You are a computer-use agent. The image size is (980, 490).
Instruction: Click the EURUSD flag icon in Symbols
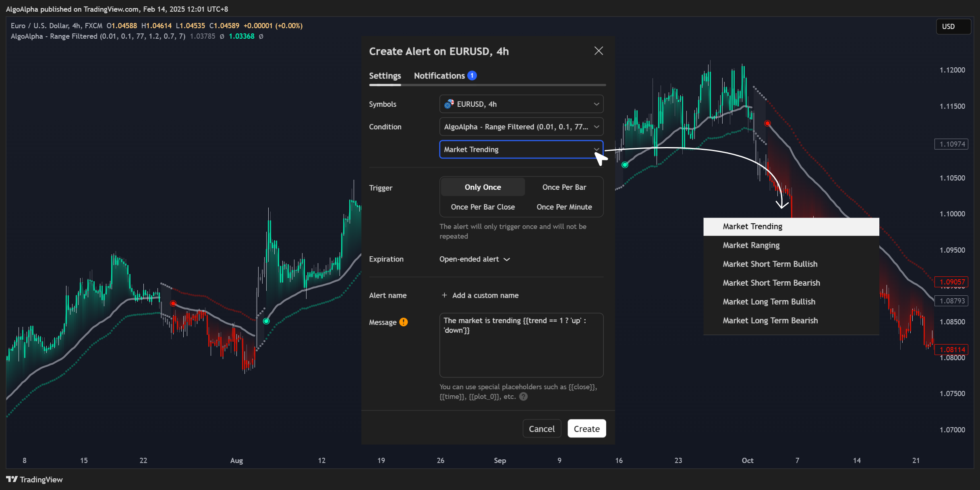pos(449,104)
